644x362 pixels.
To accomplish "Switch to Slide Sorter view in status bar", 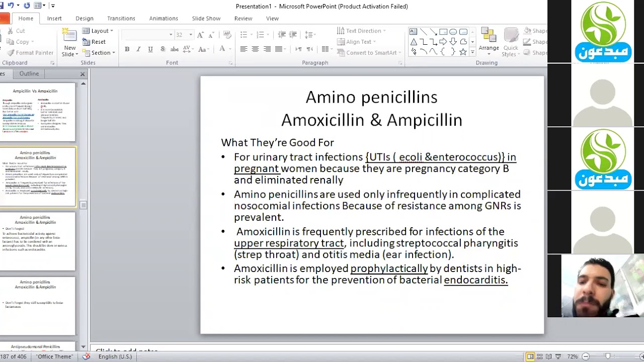I will (x=540, y=356).
